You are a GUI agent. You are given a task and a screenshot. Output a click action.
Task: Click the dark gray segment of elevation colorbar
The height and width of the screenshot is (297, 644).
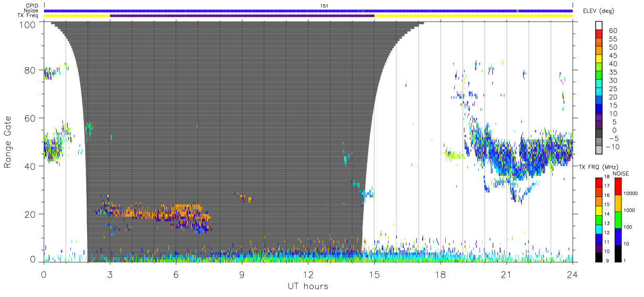pos(599,134)
